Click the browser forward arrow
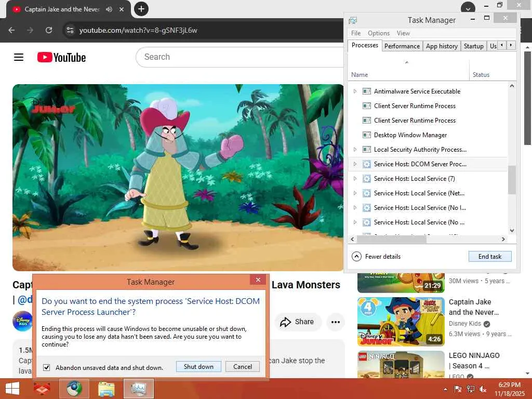 [30, 30]
